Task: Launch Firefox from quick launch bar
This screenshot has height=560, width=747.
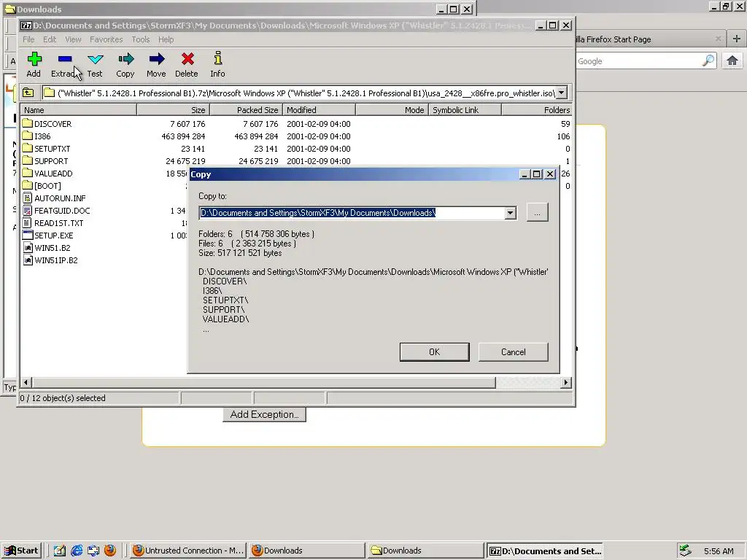Action: [110, 551]
